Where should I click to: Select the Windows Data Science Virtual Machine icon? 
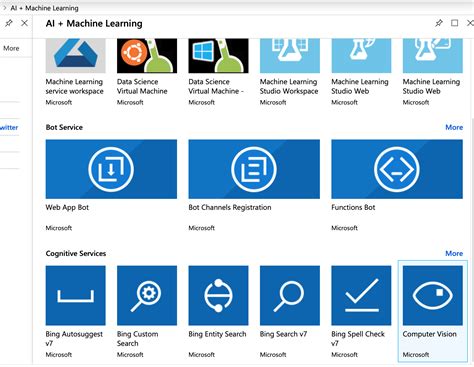click(x=218, y=56)
